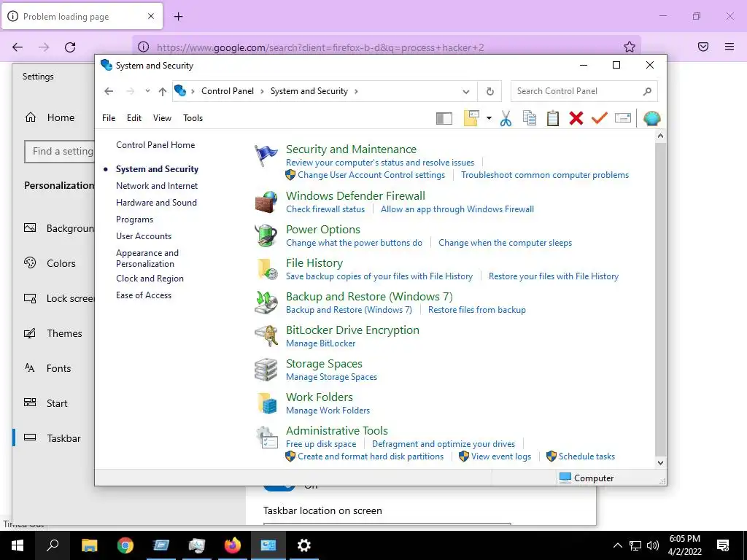Open the Firefox Pocket icon

point(703,47)
